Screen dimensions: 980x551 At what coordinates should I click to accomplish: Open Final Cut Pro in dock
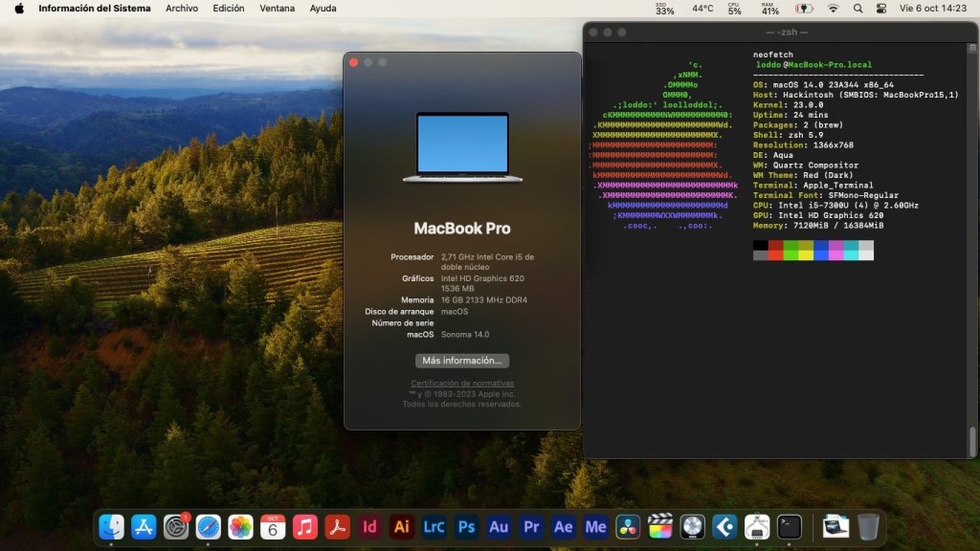coord(660,527)
